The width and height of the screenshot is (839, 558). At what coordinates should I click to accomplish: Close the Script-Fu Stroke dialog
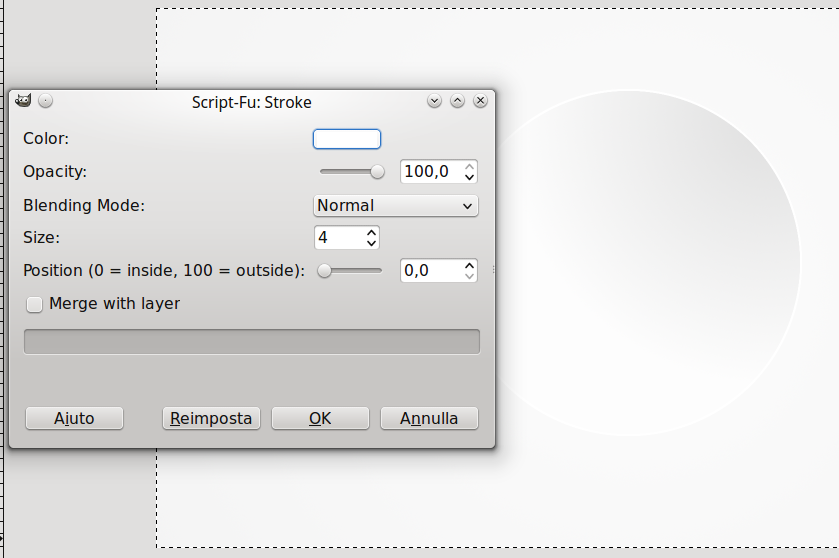[480, 101]
